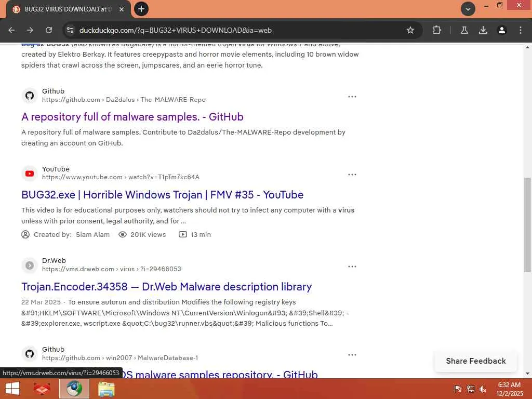This screenshot has width=532, height=399.
Task: Click Github favicon of The-MALWARE-Repo result
Action: click(x=30, y=96)
